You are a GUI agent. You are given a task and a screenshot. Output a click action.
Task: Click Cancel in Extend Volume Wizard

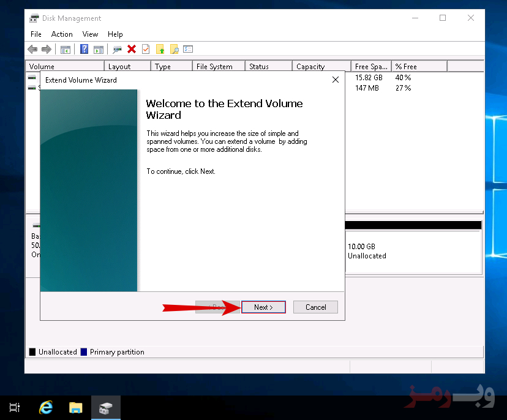click(x=315, y=307)
